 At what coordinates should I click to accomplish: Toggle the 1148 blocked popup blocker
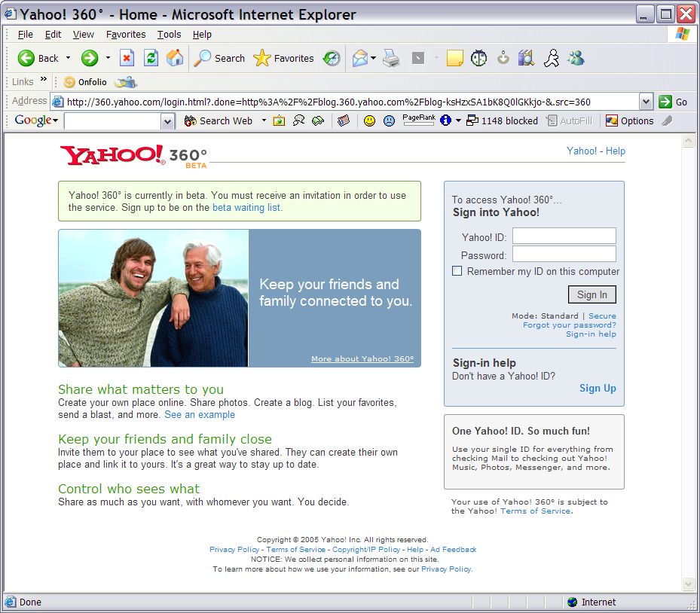click(x=502, y=120)
